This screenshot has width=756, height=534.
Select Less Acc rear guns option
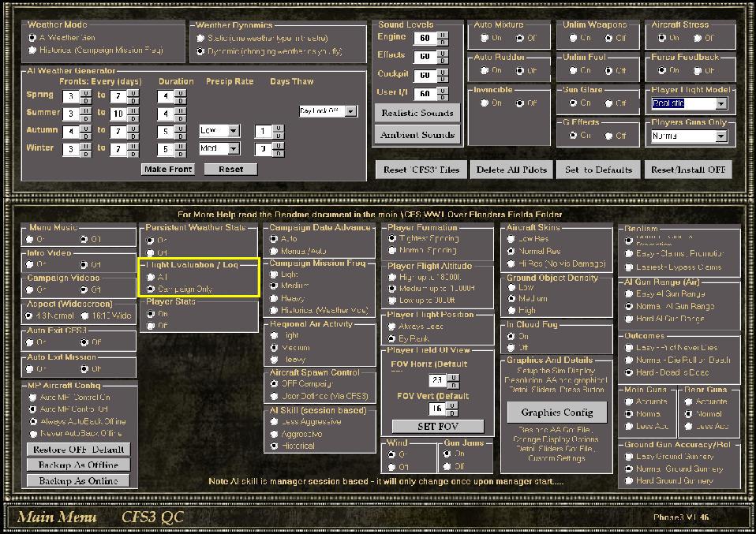pyautogui.click(x=688, y=427)
